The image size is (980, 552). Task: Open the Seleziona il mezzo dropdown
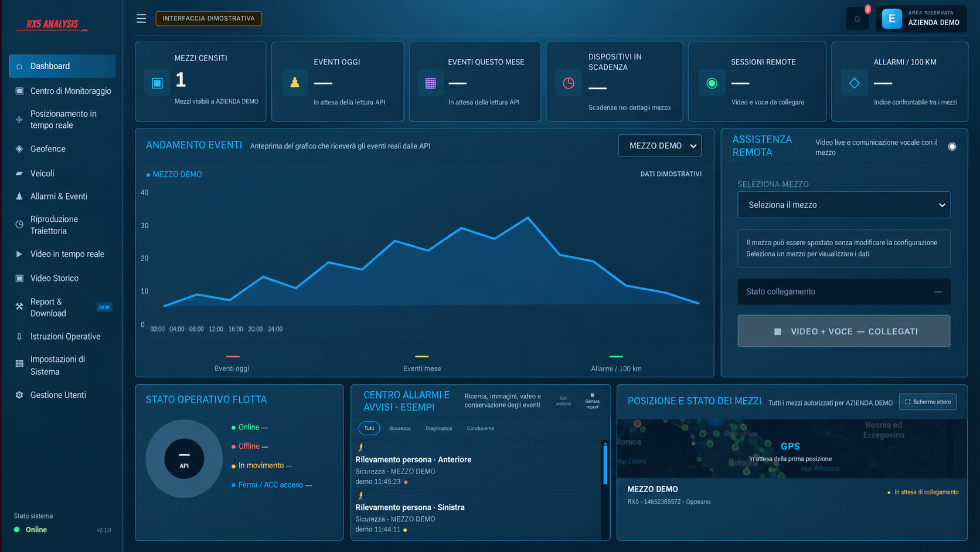tap(843, 205)
